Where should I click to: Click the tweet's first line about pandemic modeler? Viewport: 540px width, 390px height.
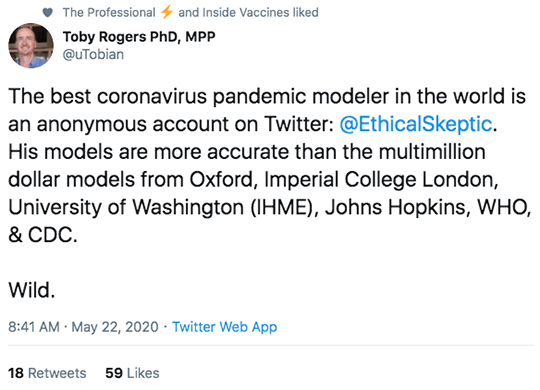click(267, 96)
